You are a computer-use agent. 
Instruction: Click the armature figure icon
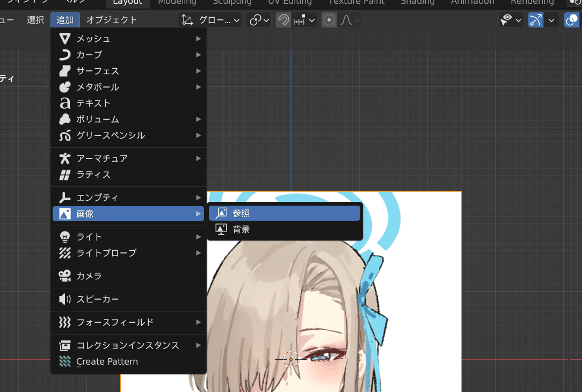(65, 158)
